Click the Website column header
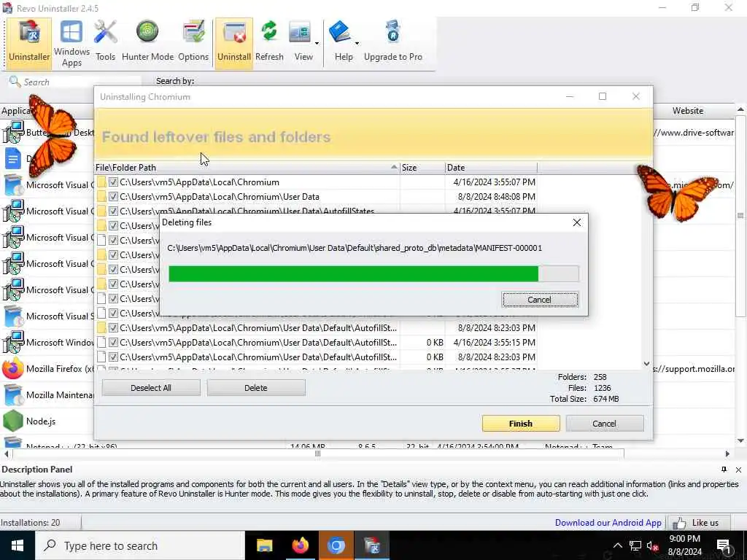747x560 pixels. pyautogui.click(x=687, y=111)
